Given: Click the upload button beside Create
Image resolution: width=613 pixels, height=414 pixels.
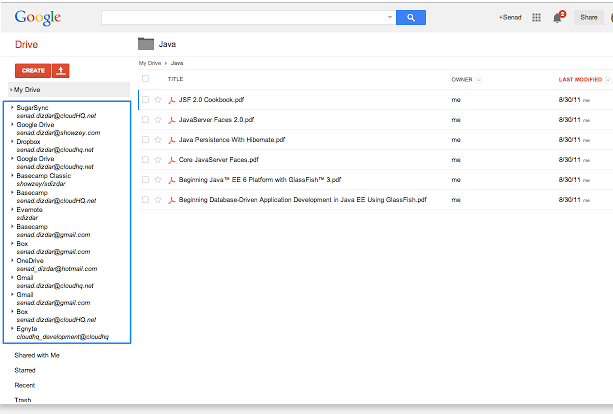Looking at the screenshot, I should (x=61, y=70).
